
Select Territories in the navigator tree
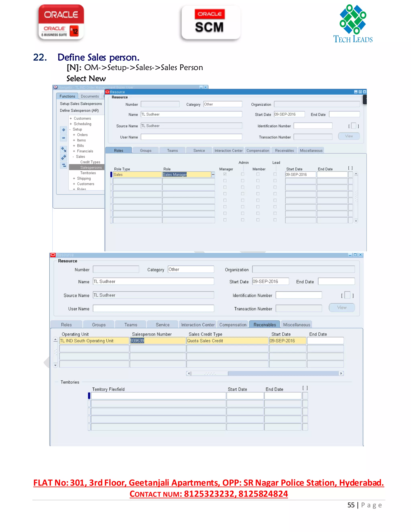[88, 173]
